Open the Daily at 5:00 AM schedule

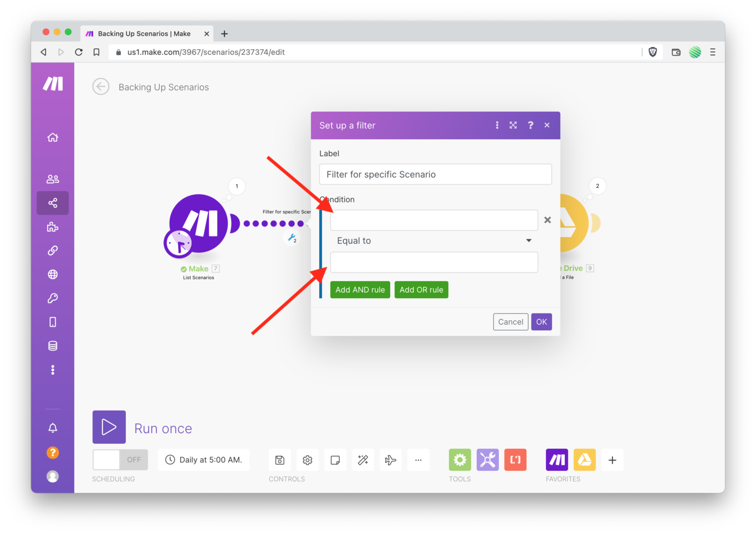(204, 460)
